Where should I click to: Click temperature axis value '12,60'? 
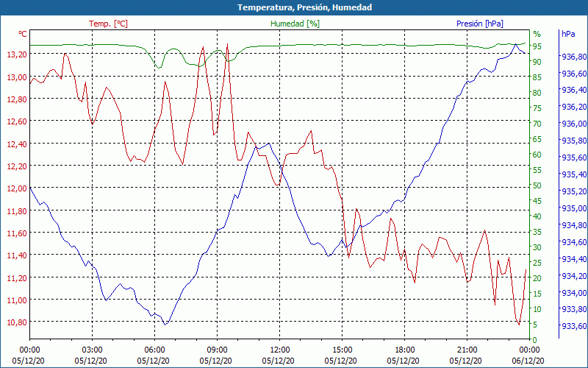pyautogui.click(x=17, y=121)
